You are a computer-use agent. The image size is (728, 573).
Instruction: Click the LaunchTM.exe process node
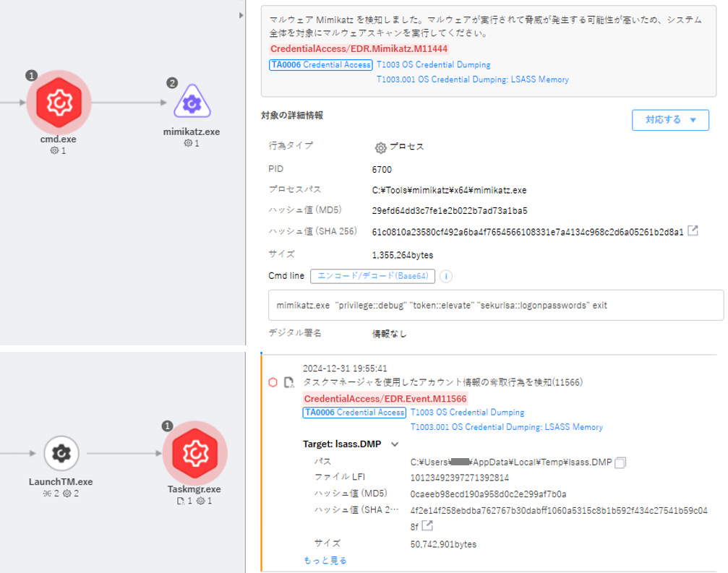[61, 453]
